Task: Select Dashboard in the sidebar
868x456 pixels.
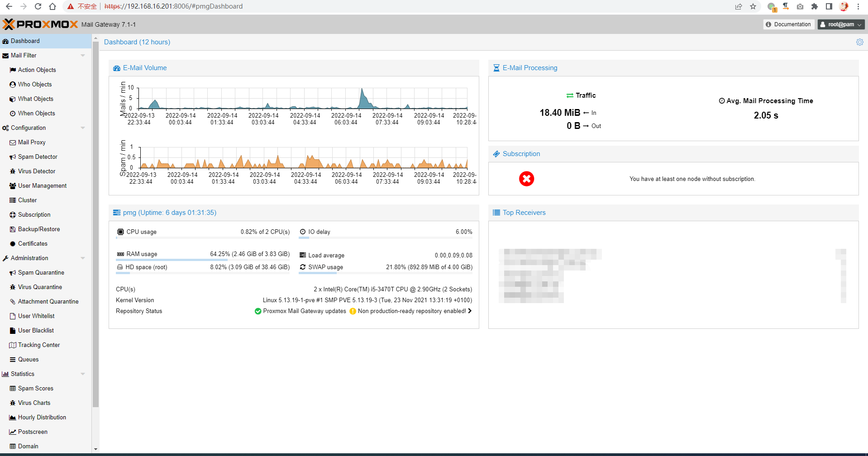Action: pos(25,41)
